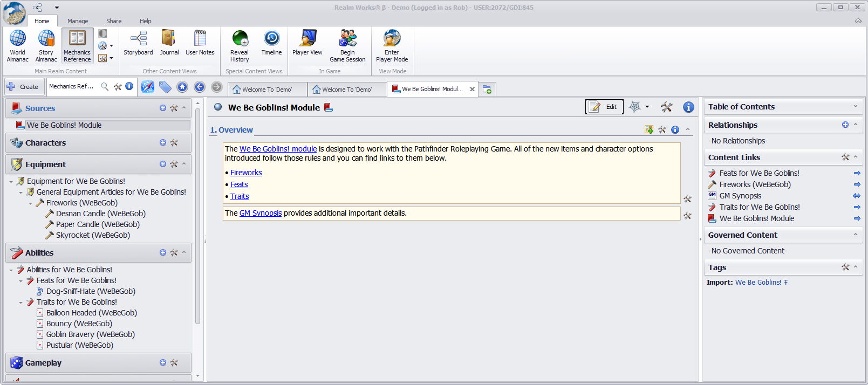Open the Share ribbon tab
Image resolution: width=868 pixels, height=385 pixels.
pos(114,21)
